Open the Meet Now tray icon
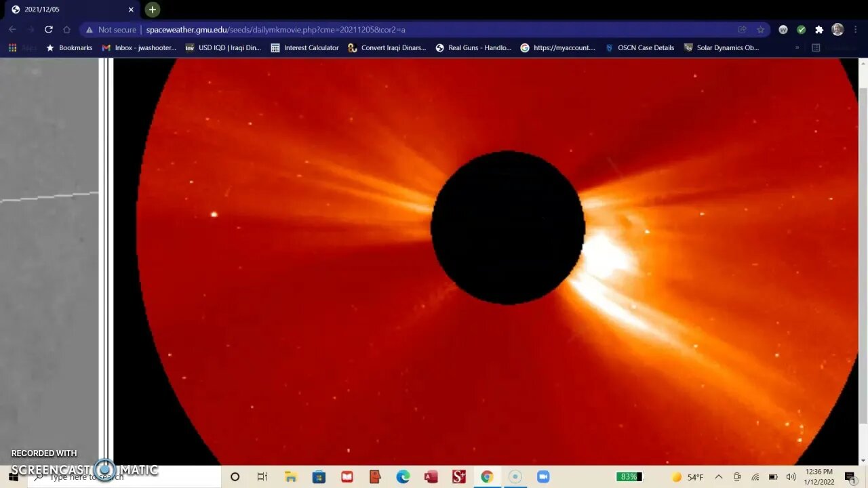 tap(737, 477)
